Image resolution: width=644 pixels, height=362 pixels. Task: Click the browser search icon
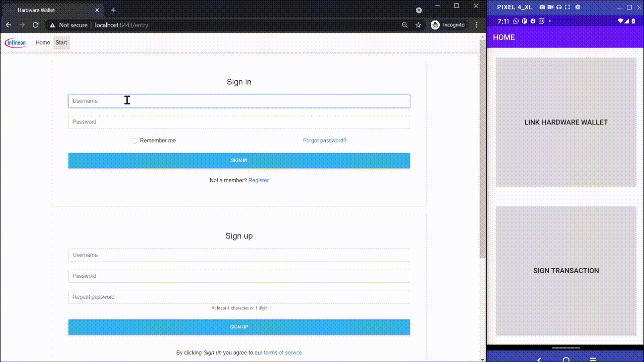point(404,25)
